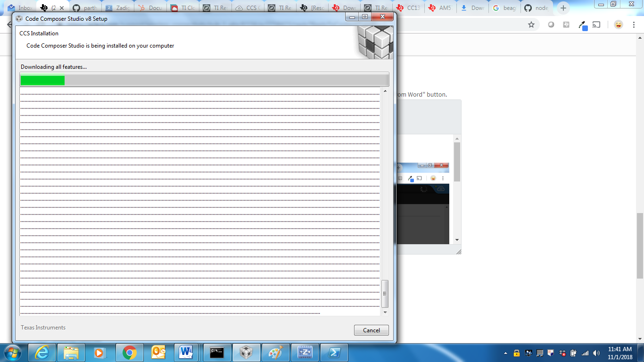This screenshot has width=644, height=362.
Task: Switch to the '[Reso' Chrome tab
Action: [312, 8]
